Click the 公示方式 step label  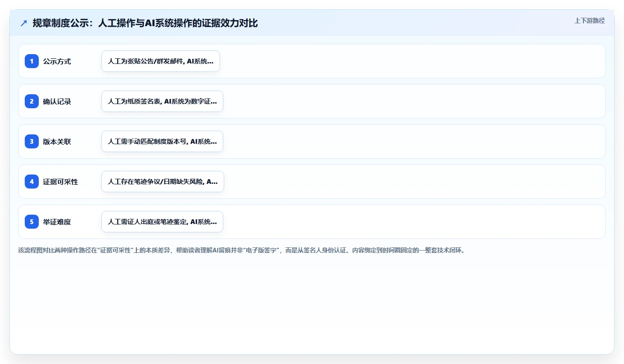click(x=57, y=62)
